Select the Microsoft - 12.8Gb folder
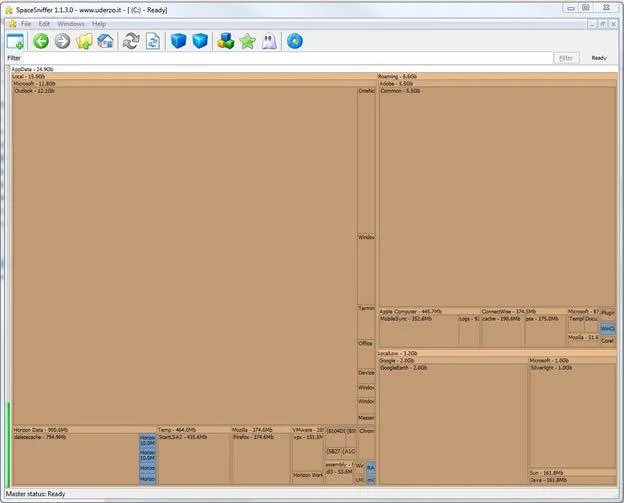 (194, 84)
